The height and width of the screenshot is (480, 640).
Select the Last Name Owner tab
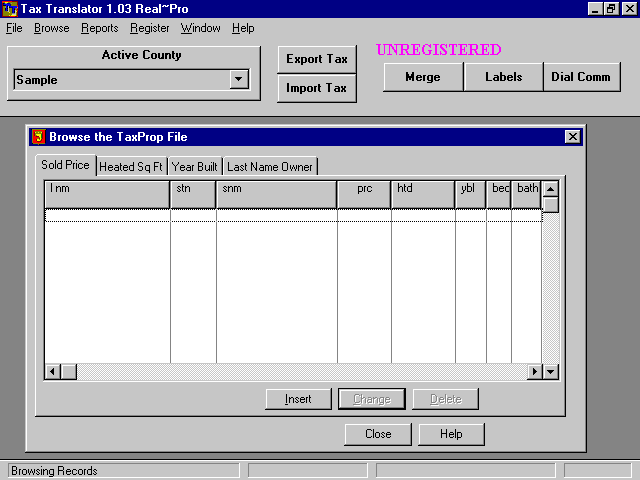tap(269, 167)
